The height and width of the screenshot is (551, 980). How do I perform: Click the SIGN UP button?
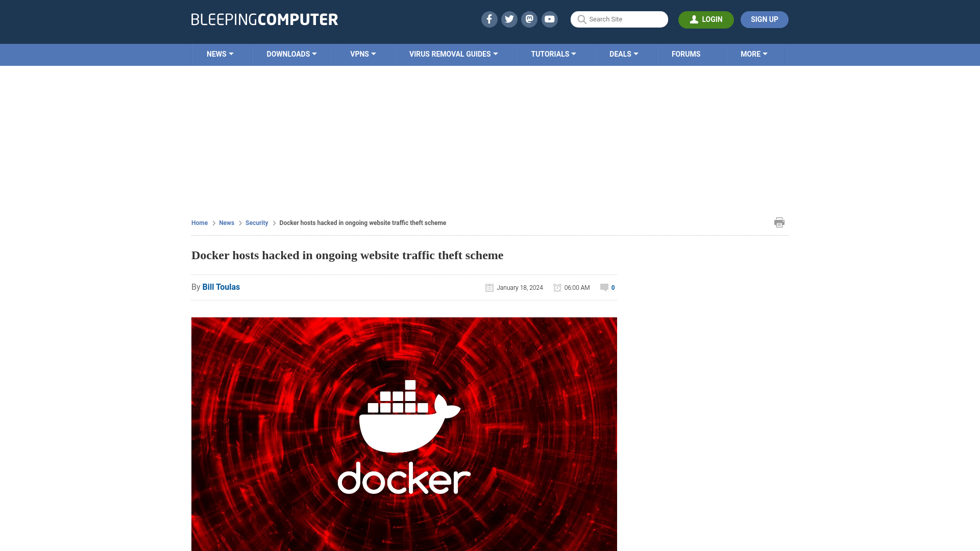765,19
